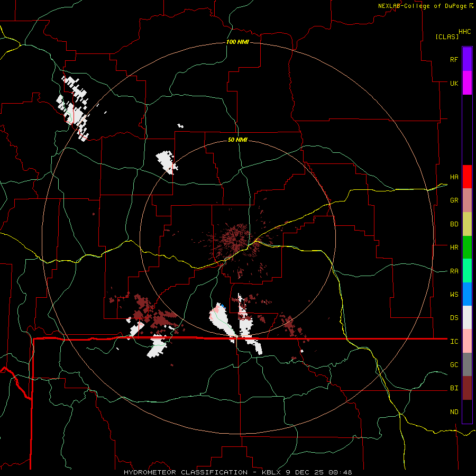The image size is (476, 476).
Task: Click the BD legend label
Action: (x=454, y=224)
